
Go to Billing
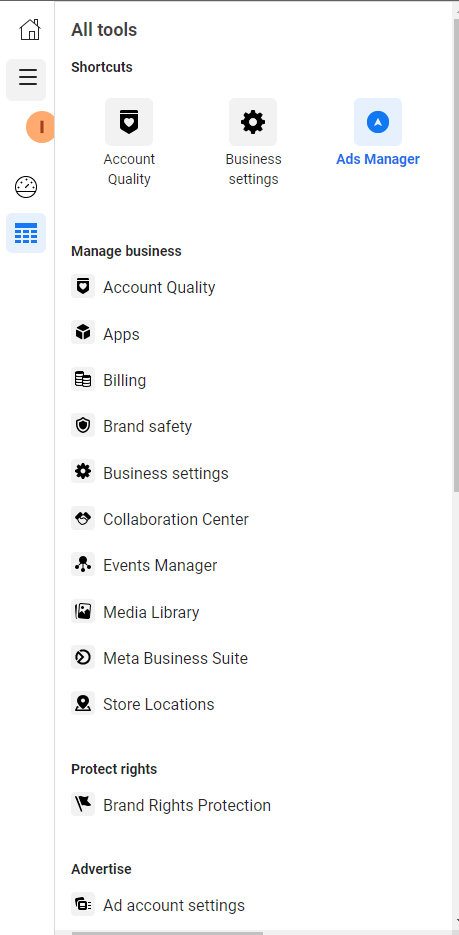(x=108, y=380)
